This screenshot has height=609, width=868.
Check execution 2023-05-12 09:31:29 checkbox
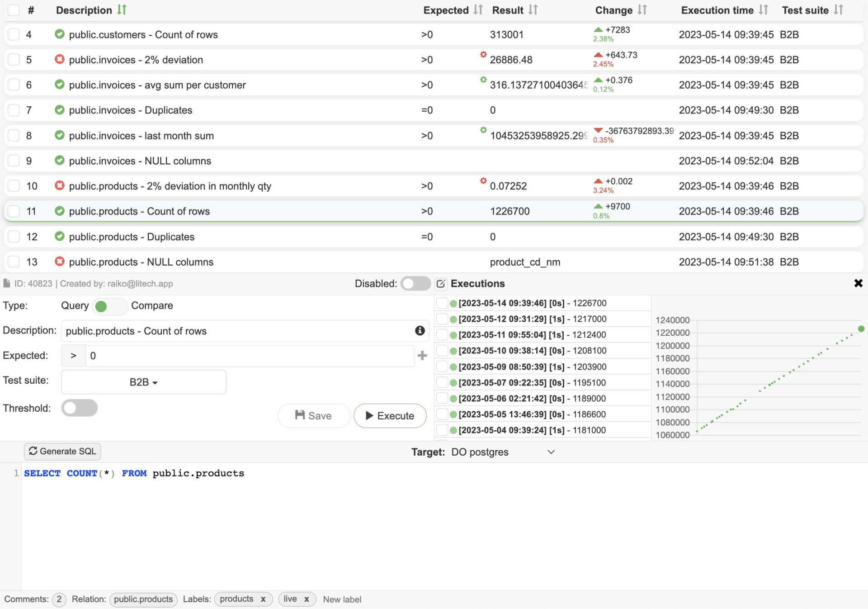click(442, 319)
